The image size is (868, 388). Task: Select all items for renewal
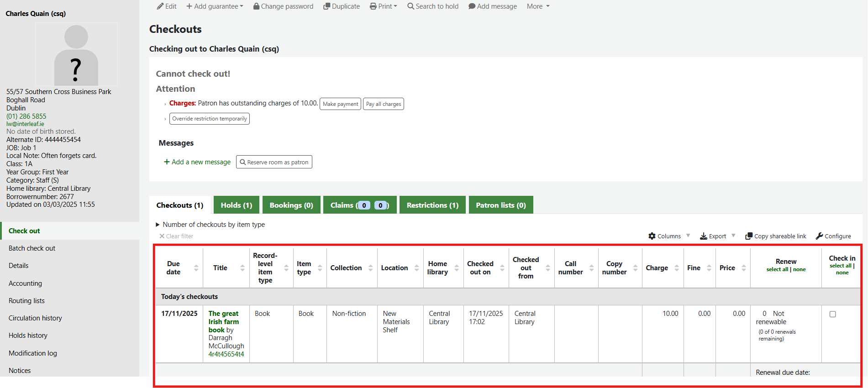[x=777, y=269]
